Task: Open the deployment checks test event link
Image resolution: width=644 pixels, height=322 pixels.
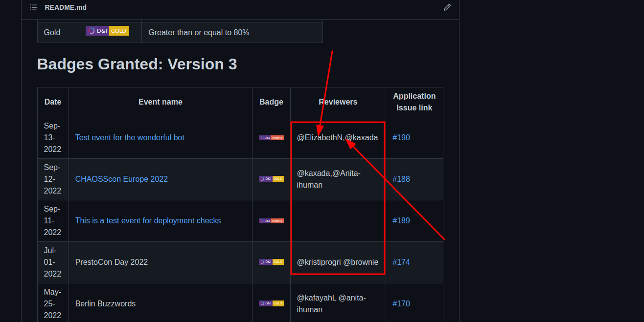Action: [x=148, y=220]
